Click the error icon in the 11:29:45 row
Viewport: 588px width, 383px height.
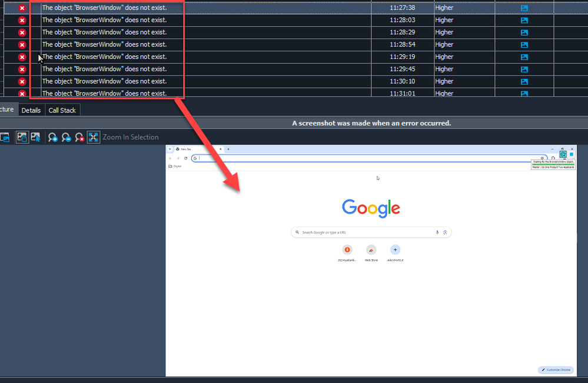[x=22, y=70]
